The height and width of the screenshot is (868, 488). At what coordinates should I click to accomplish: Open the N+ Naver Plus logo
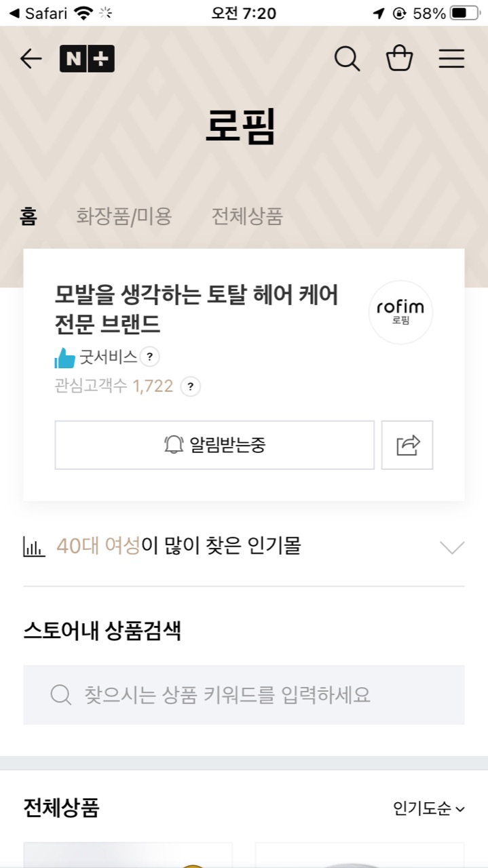coord(87,59)
